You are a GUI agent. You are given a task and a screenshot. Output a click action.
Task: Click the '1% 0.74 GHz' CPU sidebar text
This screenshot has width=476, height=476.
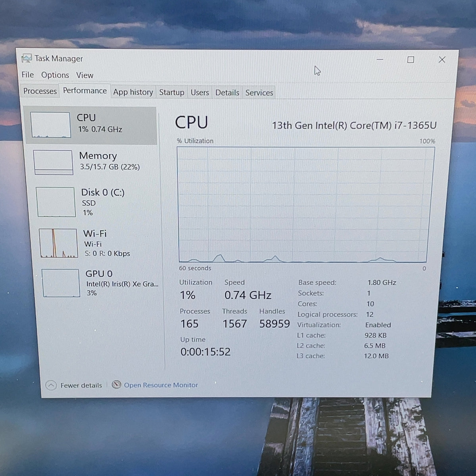point(100,129)
